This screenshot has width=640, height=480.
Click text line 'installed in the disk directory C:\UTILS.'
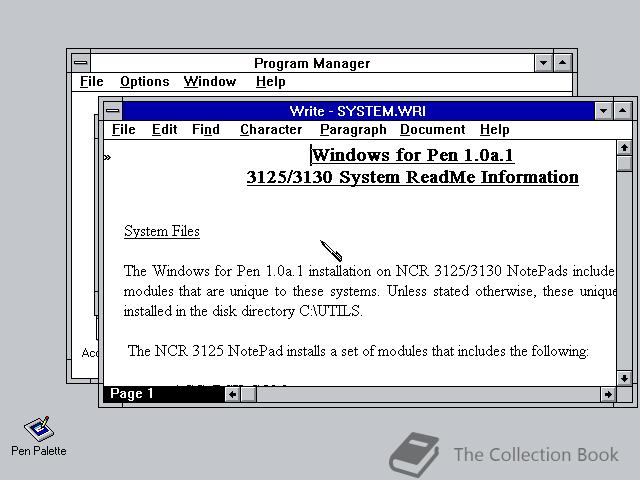click(x=243, y=311)
